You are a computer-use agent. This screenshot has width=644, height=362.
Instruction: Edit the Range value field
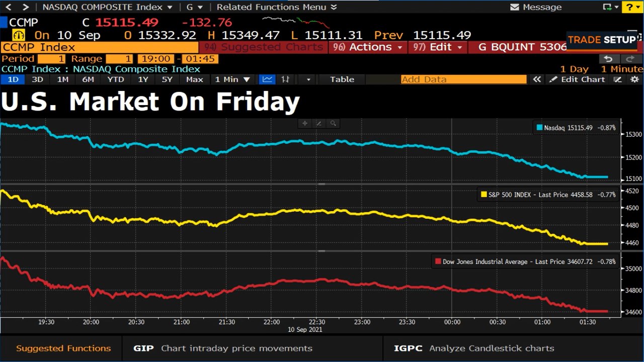coord(120,59)
